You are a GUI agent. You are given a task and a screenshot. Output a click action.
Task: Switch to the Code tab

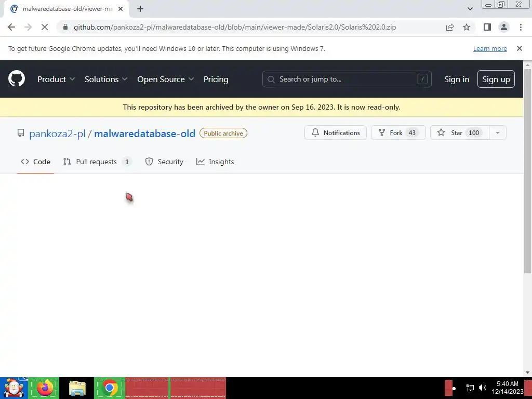pyautogui.click(x=36, y=162)
